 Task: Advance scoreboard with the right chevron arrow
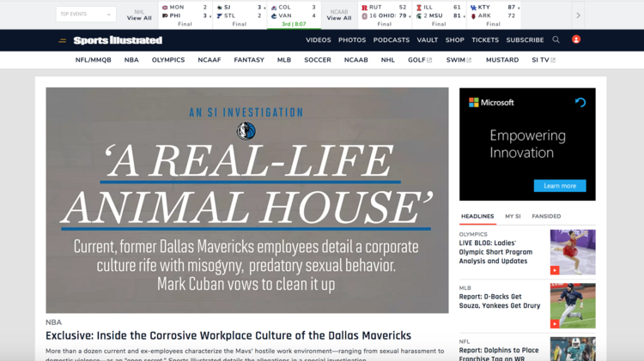[x=578, y=15]
